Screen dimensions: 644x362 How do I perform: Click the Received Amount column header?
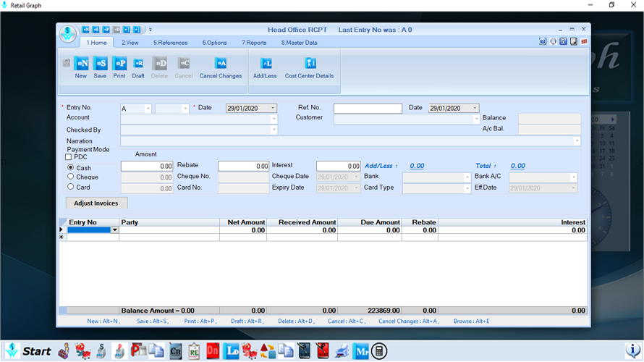[302, 222]
